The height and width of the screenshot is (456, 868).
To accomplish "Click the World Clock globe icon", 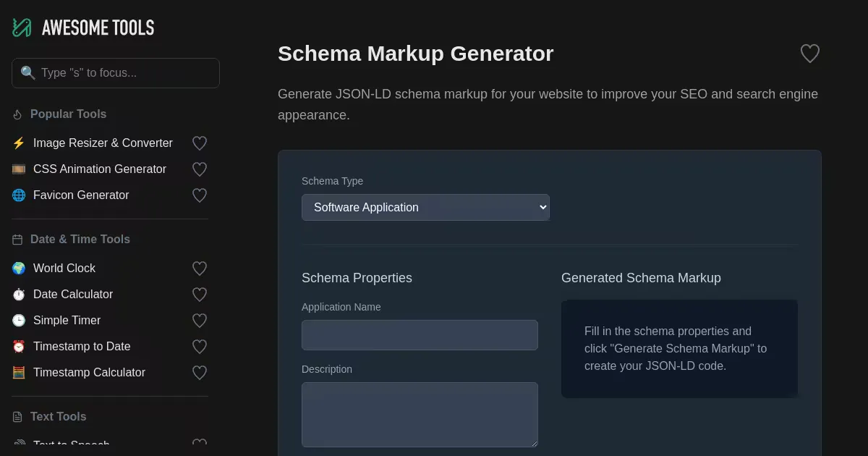I will click(x=19, y=269).
